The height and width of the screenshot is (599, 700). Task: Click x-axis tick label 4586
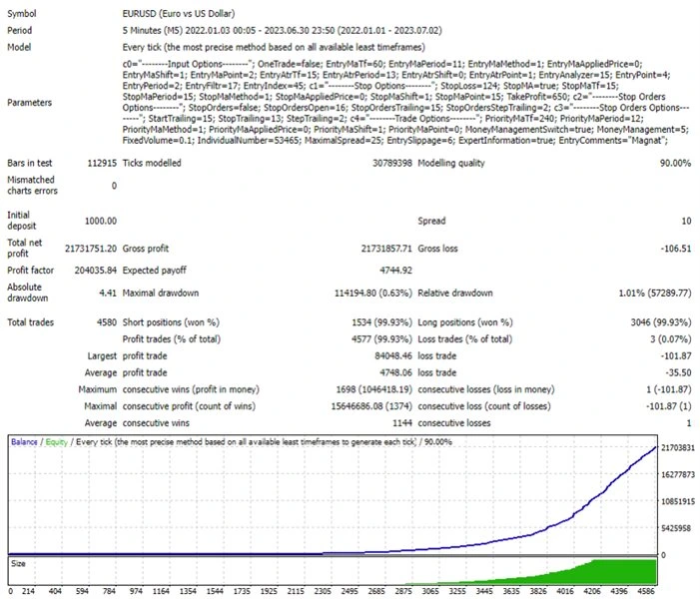[645, 591]
